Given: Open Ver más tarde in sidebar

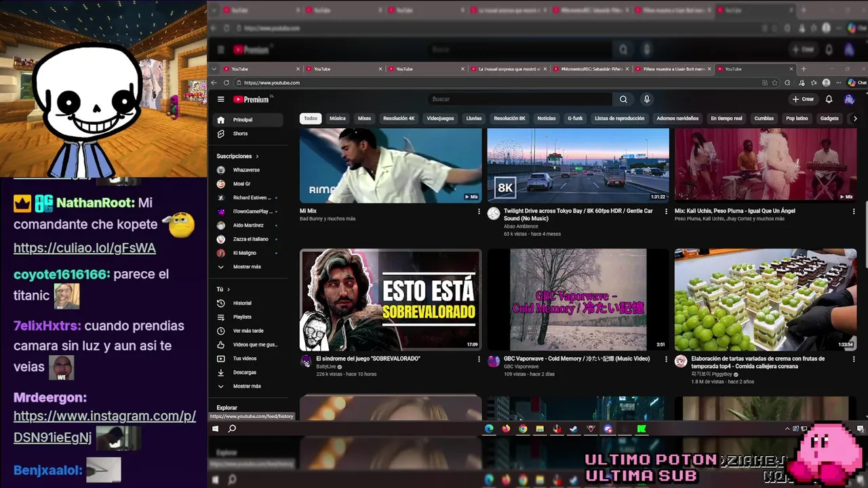Looking at the screenshot, I should coord(247,331).
